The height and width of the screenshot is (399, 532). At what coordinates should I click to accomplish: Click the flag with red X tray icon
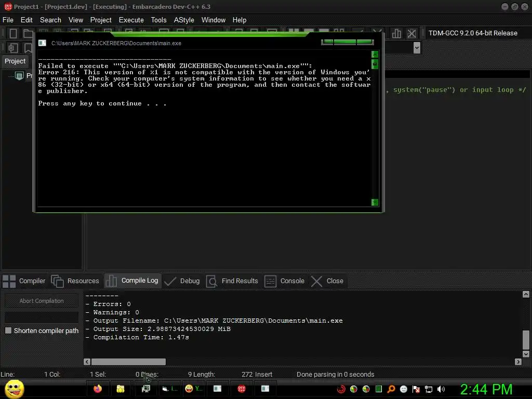tap(416, 389)
